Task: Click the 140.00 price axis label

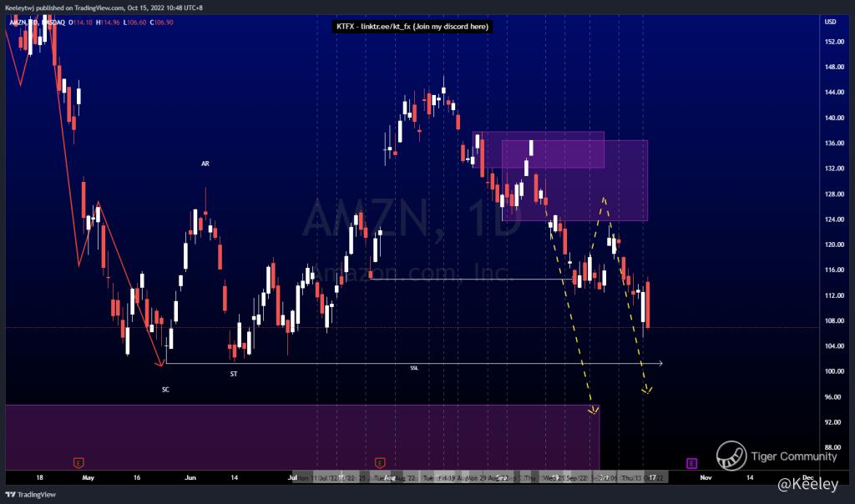Action: point(834,118)
